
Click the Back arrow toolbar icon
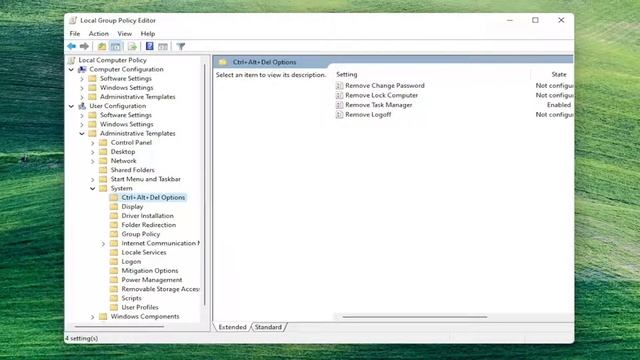click(x=72, y=46)
